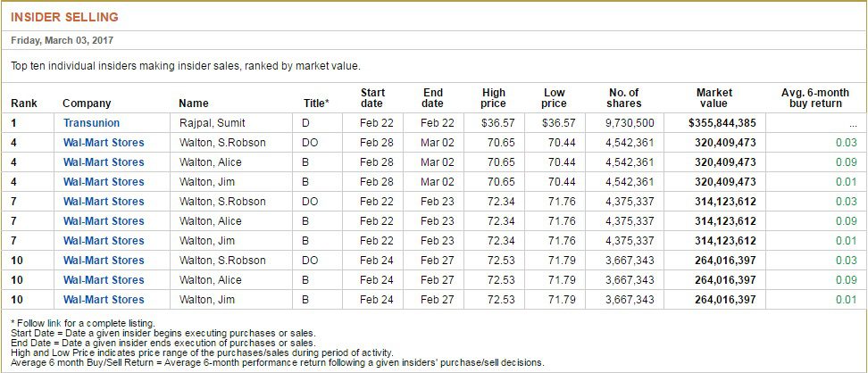Select the No. of shares header
The height and width of the screenshot is (373, 868).
[x=624, y=98]
